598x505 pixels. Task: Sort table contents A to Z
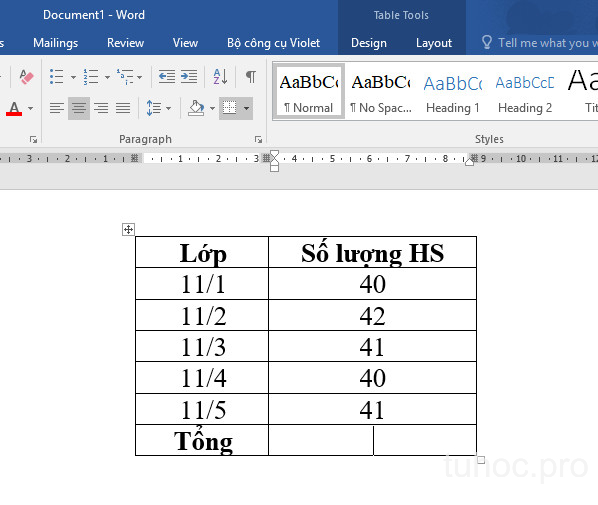click(x=220, y=77)
